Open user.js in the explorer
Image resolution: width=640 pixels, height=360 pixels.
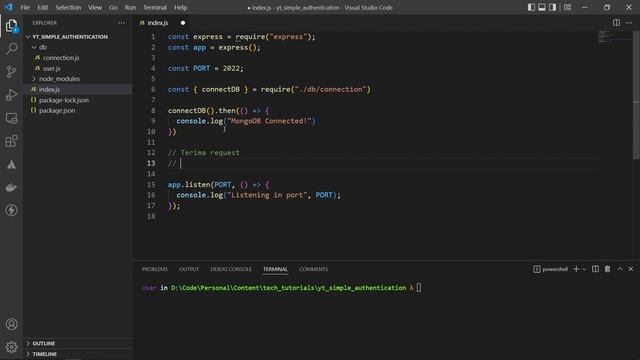coord(51,68)
